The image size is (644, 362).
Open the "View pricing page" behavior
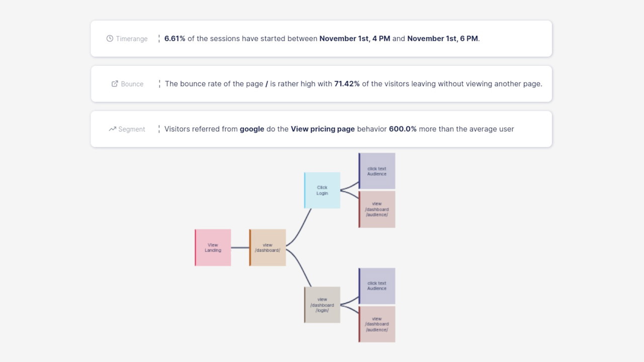pyautogui.click(x=323, y=129)
